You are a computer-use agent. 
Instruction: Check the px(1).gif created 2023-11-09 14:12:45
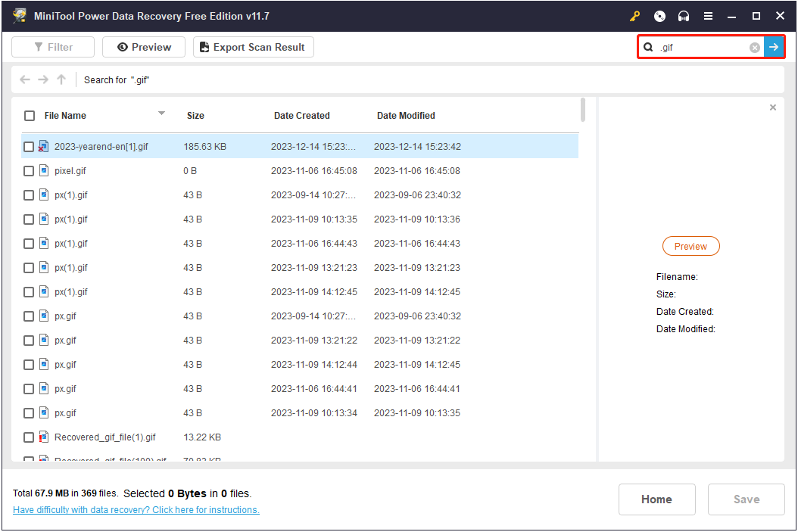coord(29,292)
